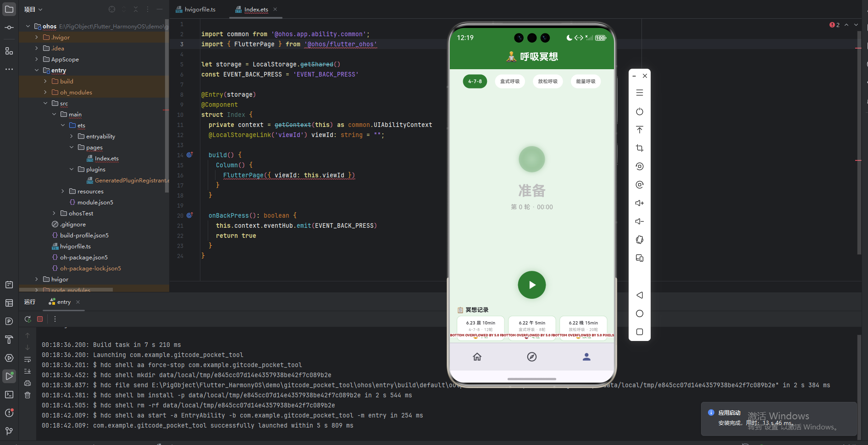Open build-profile.json5 file
This screenshot has height=445, width=868.
80,235
